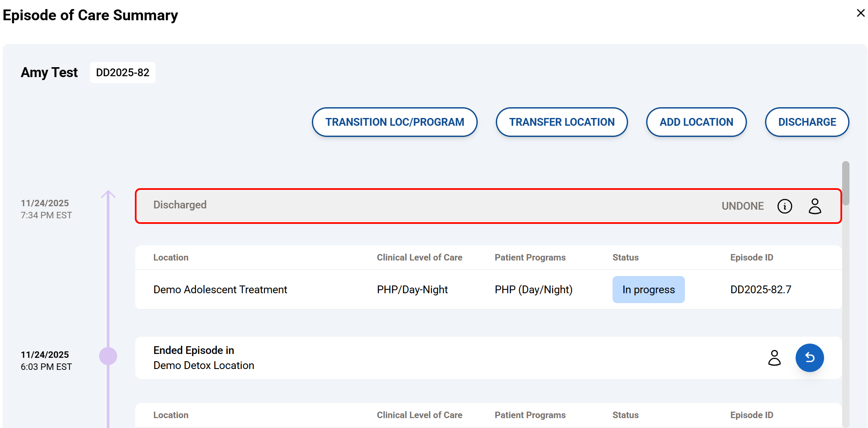The width and height of the screenshot is (868, 428).
Task: Click the PHP (Day/Night) patient program
Action: pyautogui.click(x=533, y=290)
